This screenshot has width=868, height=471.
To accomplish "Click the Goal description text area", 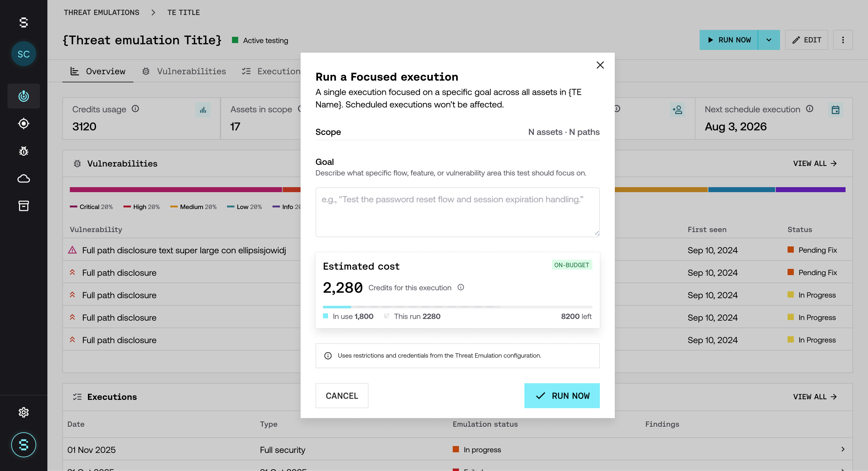I will pyautogui.click(x=457, y=212).
